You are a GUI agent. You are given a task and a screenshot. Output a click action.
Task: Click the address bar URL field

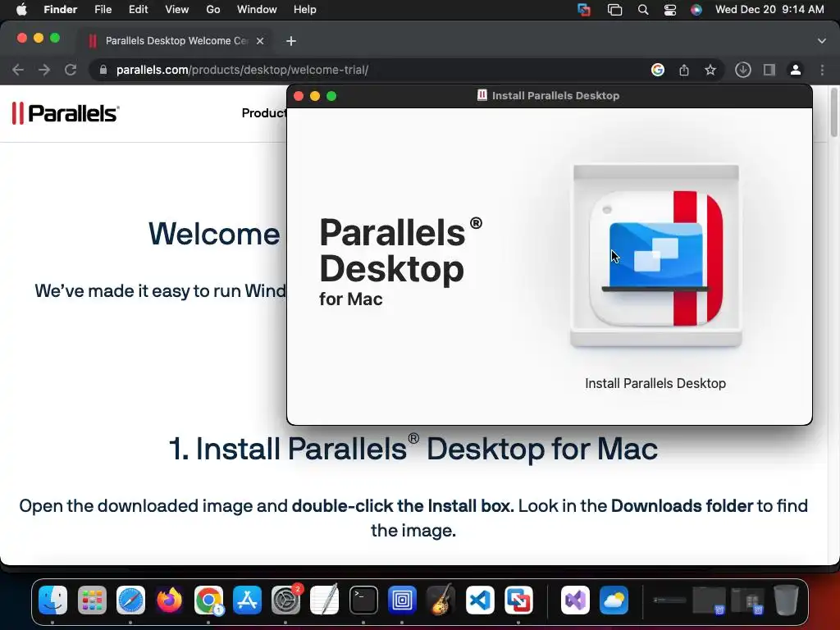364,70
